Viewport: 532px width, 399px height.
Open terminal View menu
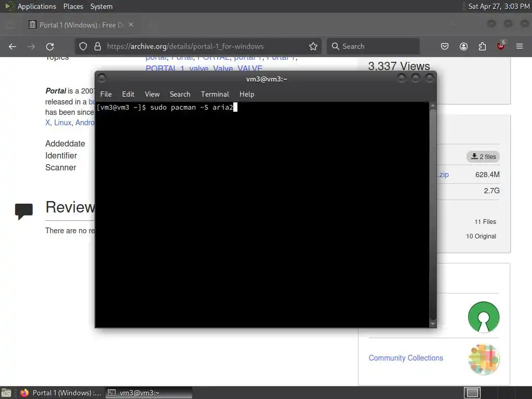152,95
